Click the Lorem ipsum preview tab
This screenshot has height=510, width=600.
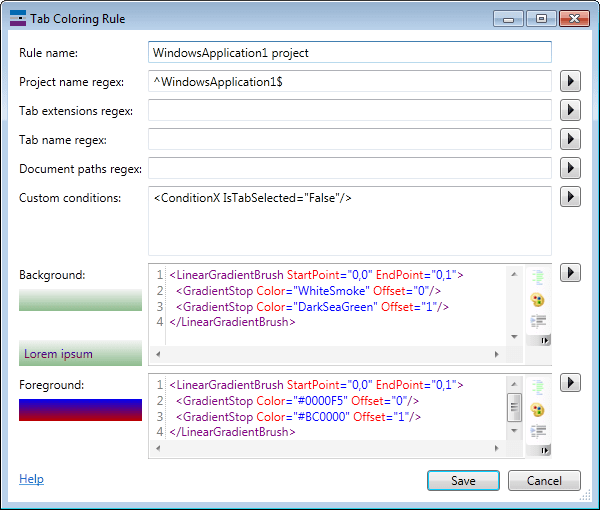80,353
